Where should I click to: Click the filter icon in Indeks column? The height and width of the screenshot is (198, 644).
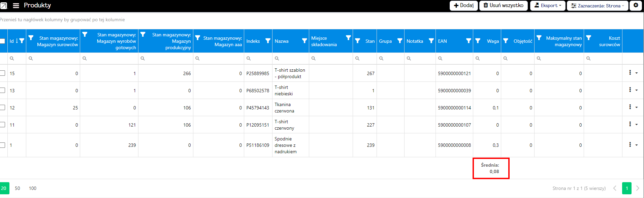tap(268, 41)
